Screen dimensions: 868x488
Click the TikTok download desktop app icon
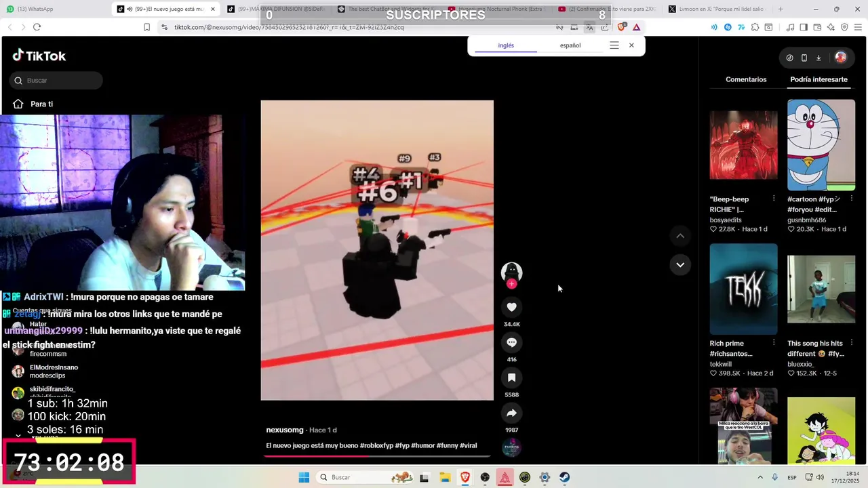click(x=818, y=58)
